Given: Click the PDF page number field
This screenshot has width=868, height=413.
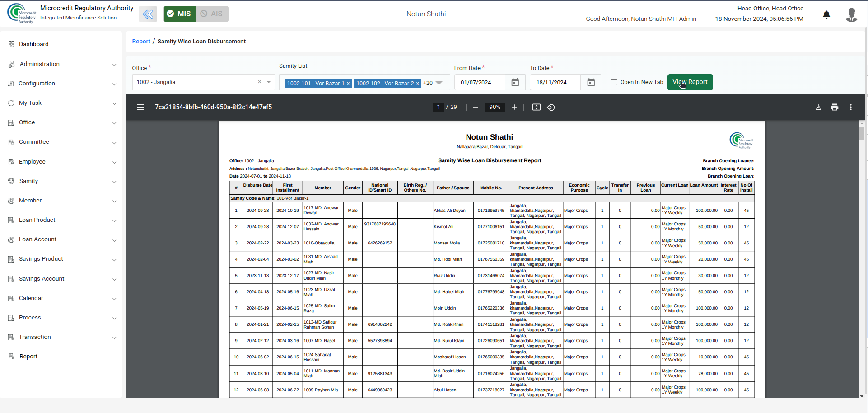Looking at the screenshot, I should point(438,107).
